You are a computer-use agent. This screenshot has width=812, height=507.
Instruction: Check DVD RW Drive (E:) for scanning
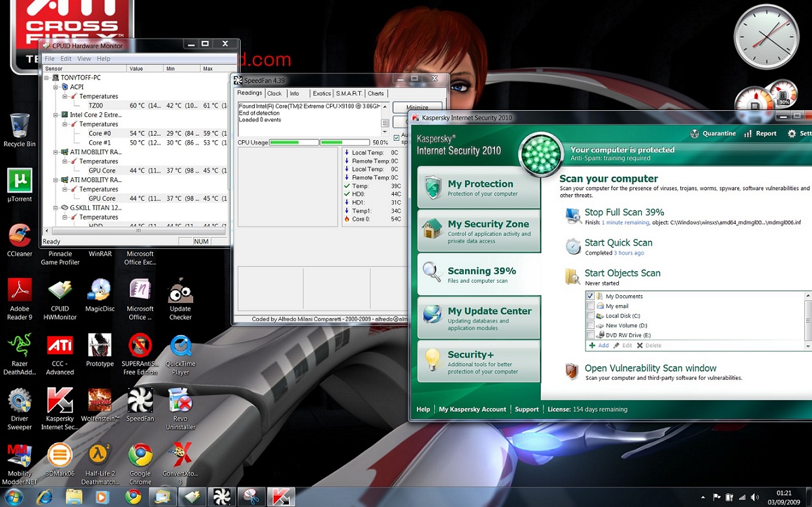(590, 335)
